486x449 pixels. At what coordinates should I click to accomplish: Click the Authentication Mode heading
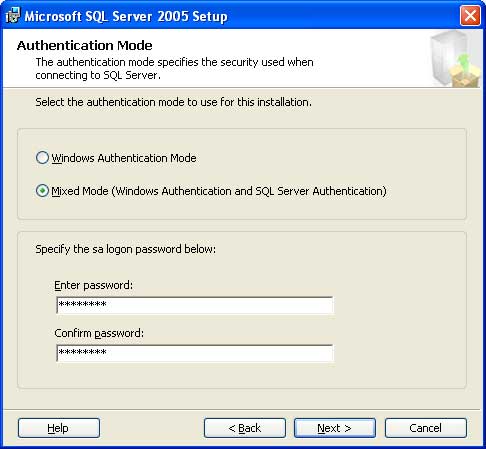85,45
